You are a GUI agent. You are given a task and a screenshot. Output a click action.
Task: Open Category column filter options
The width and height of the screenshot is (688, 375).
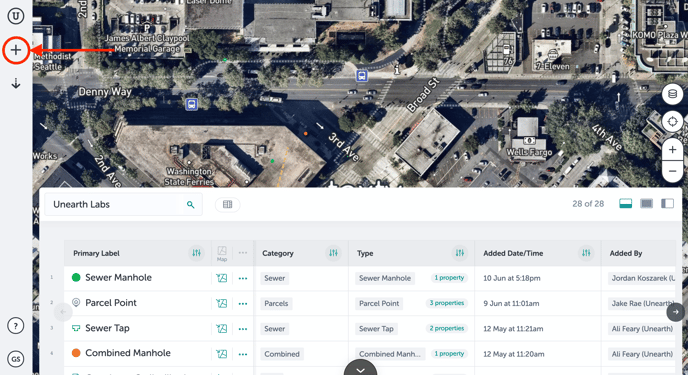pyautogui.click(x=333, y=253)
